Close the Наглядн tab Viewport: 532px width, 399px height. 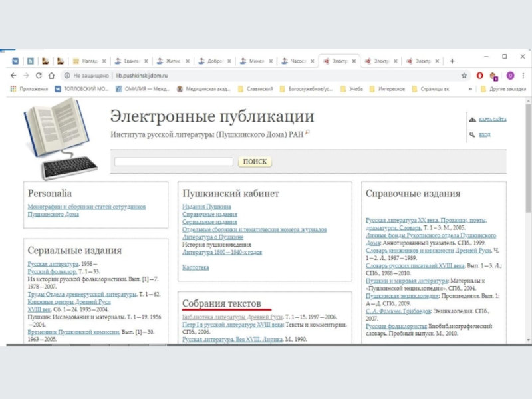point(104,61)
